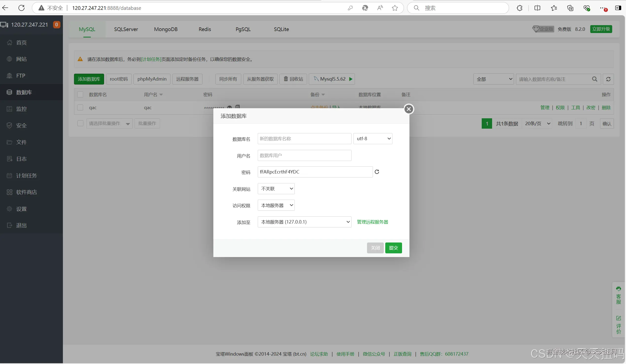
Task: Open the recycle bin (回收站)
Action: [293, 79]
